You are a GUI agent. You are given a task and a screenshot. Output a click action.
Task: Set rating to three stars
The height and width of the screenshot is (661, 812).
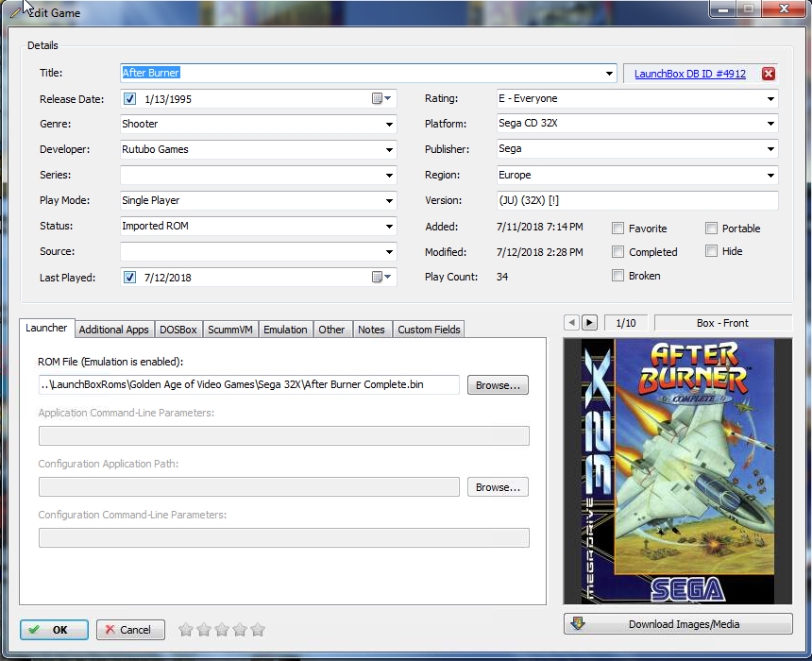pyautogui.click(x=222, y=630)
